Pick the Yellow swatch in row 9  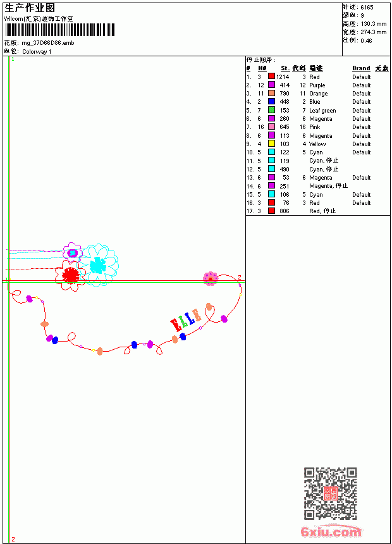(272, 144)
